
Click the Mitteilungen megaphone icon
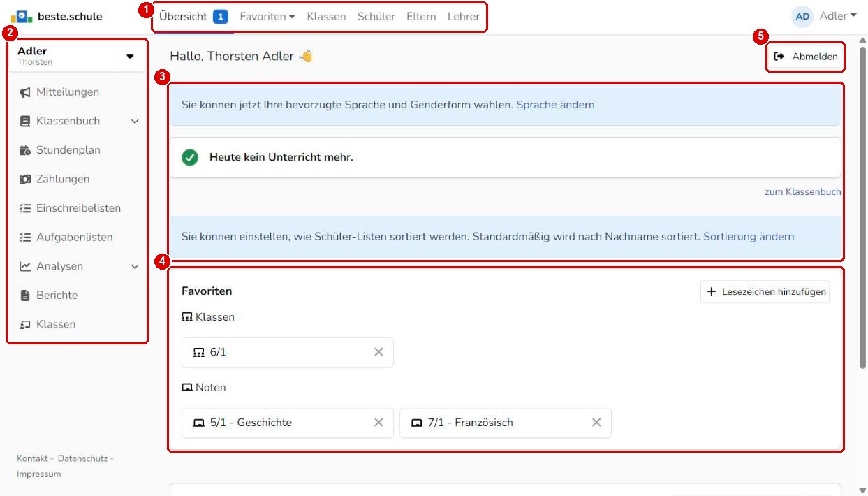click(24, 92)
